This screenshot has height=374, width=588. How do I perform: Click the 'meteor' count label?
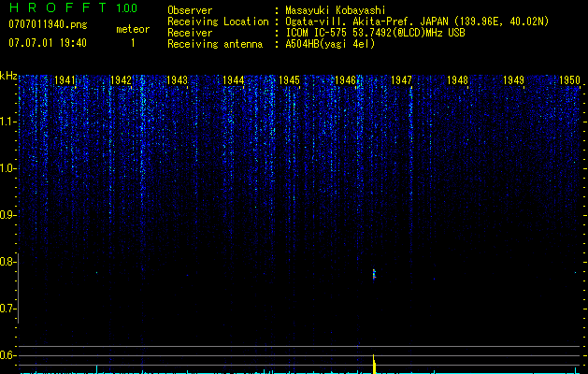point(133,29)
